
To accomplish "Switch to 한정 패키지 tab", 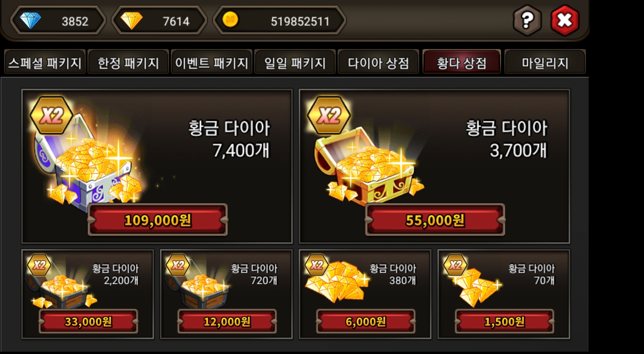I will tap(128, 62).
